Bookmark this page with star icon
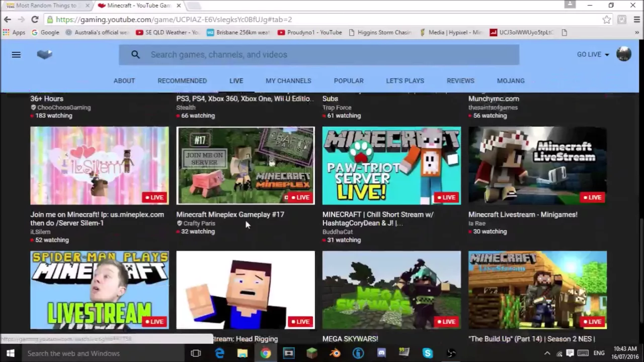The image size is (644, 362). click(x=606, y=20)
